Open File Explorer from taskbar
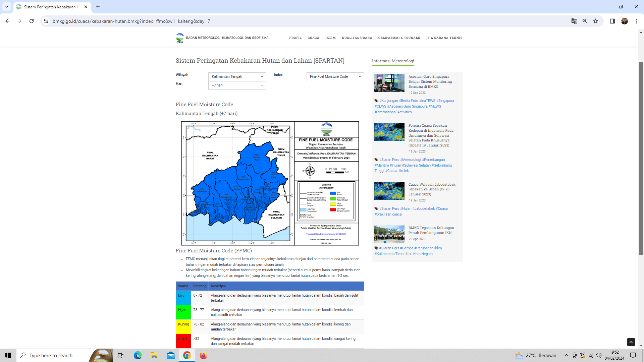Viewport: 644px width, 362px height. (154, 355)
